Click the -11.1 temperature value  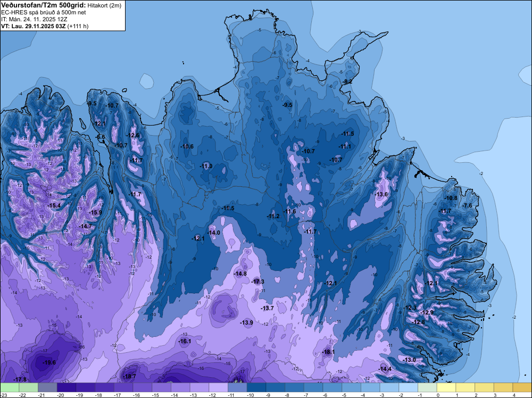click(345, 146)
